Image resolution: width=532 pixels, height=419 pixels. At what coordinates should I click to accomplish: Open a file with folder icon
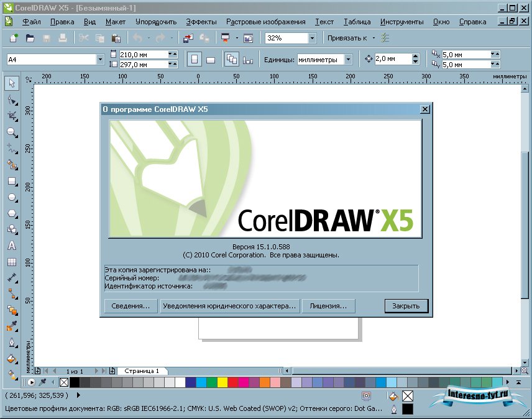pos(30,38)
